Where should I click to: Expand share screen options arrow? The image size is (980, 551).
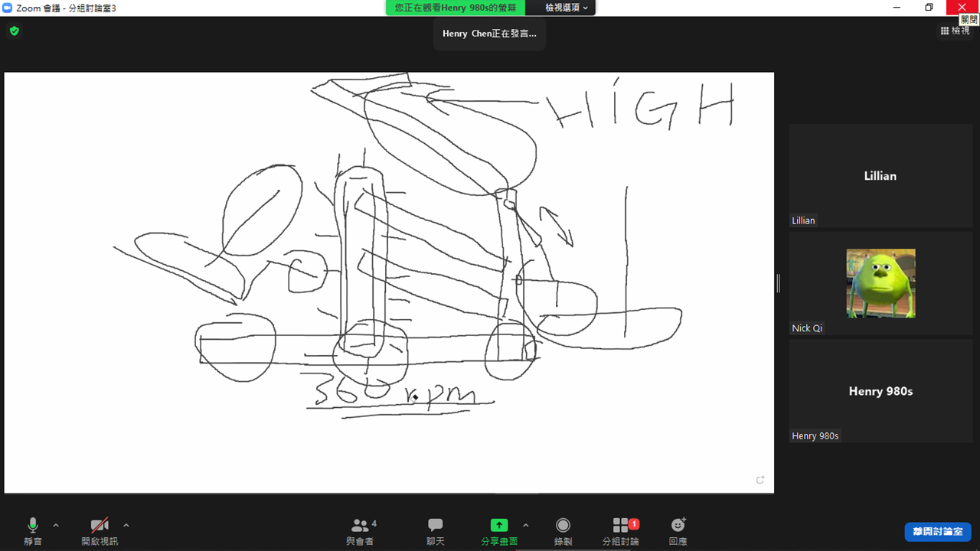(525, 526)
